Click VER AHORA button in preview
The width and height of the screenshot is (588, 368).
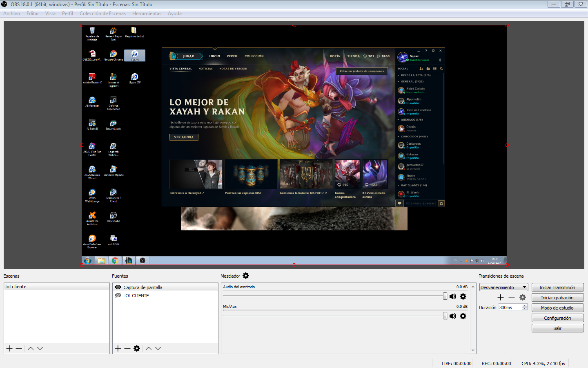coord(184,137)
